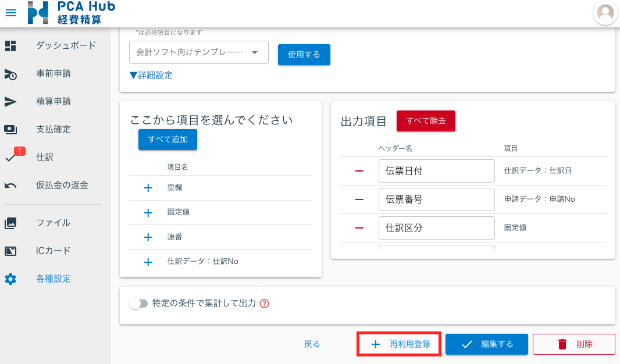Open the hamburger navigation menu
The image size is (620, 364).
10,13
